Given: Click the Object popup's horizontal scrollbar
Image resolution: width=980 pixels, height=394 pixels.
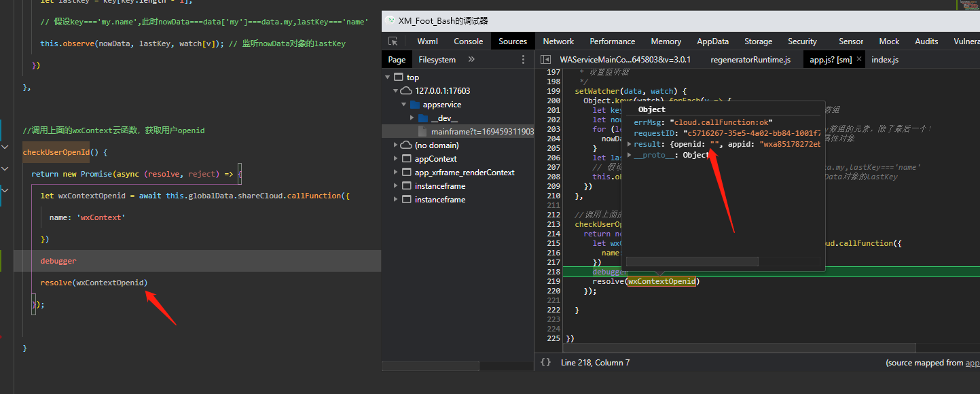Looking at the screenshot, I should coord(692,261).
